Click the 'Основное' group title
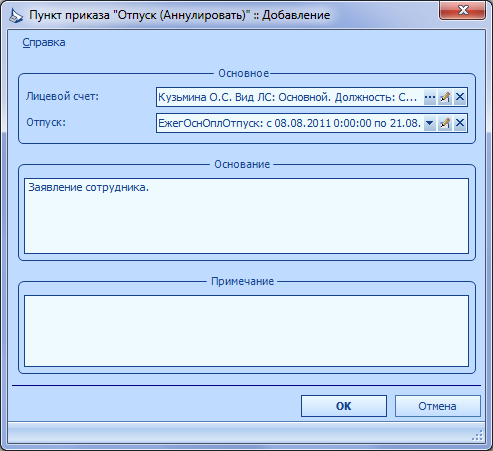This screenshot has height=451, width=493. (243, 73)
